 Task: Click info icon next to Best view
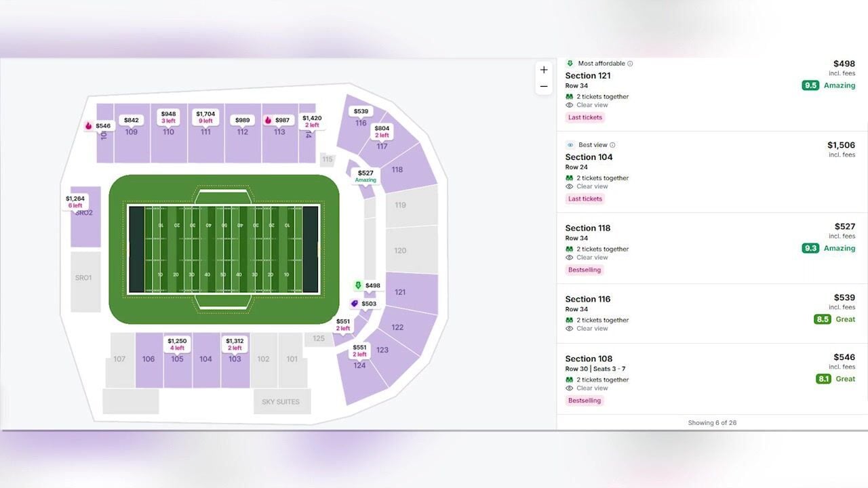tap(612, 145)
